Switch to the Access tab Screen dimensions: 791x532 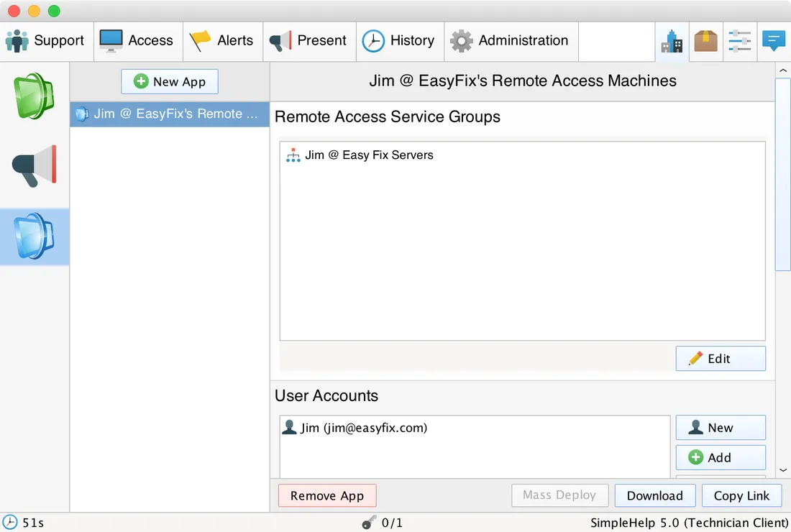[137, 41]
